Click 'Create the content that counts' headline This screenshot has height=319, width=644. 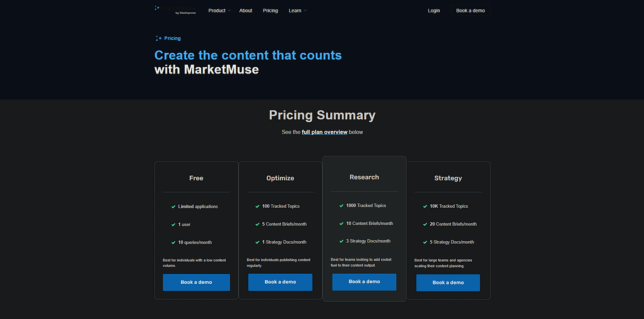(248, 55)
